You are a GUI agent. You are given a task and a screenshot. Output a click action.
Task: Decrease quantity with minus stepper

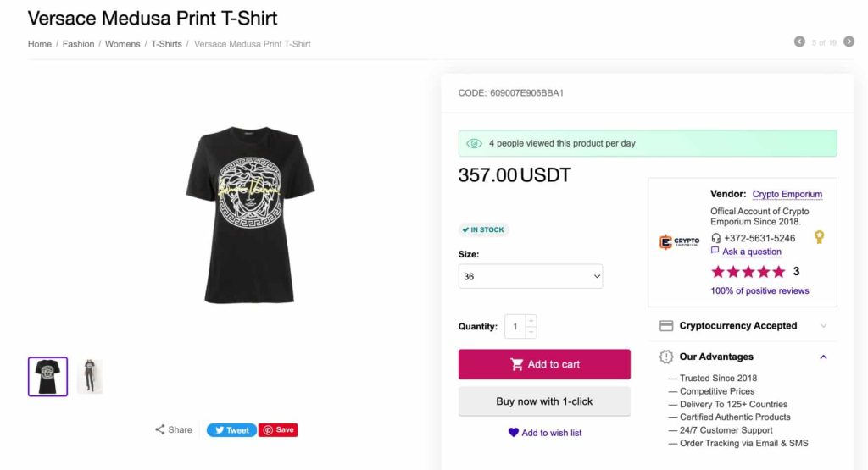[531, 332]
